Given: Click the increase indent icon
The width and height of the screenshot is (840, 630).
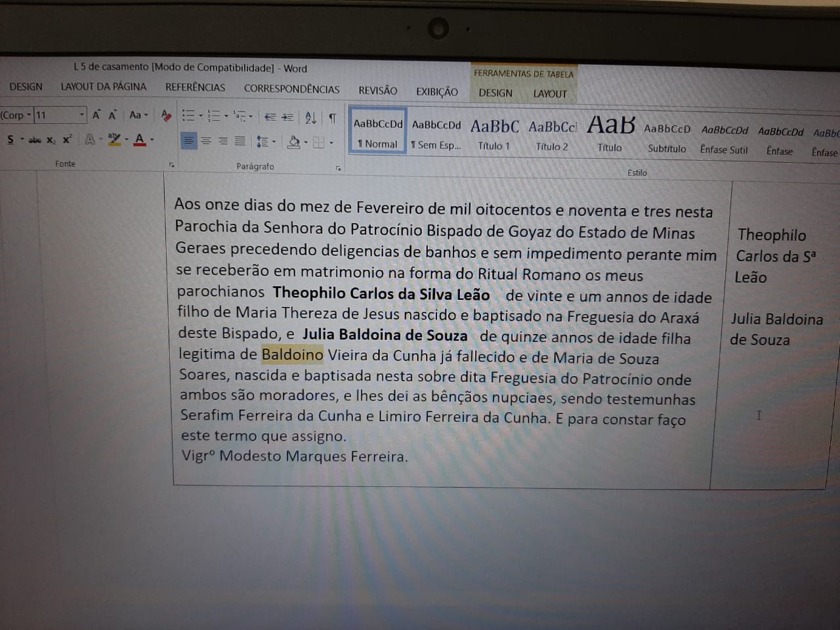Looking at the screenshot, I should (x=287, y=117).
